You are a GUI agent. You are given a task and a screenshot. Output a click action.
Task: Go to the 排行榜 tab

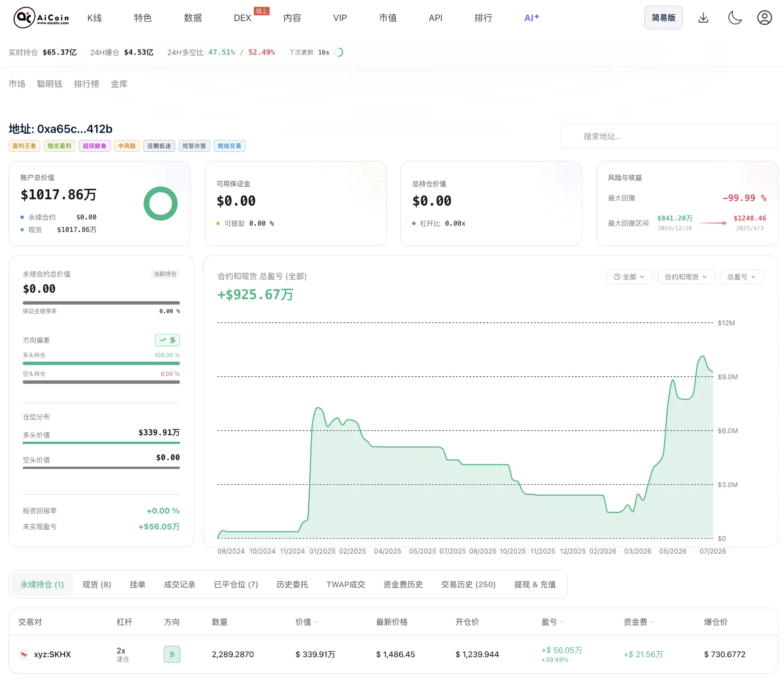[x=86, y=84]
